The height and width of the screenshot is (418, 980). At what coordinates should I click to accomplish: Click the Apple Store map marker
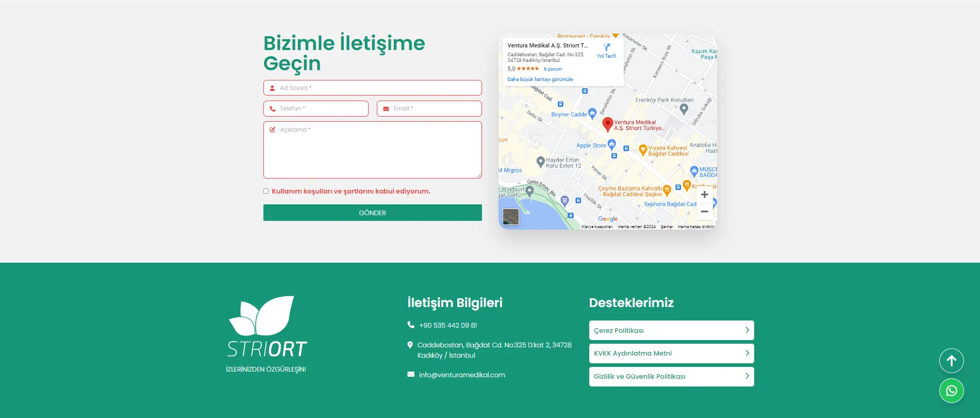tap(611, 144)
